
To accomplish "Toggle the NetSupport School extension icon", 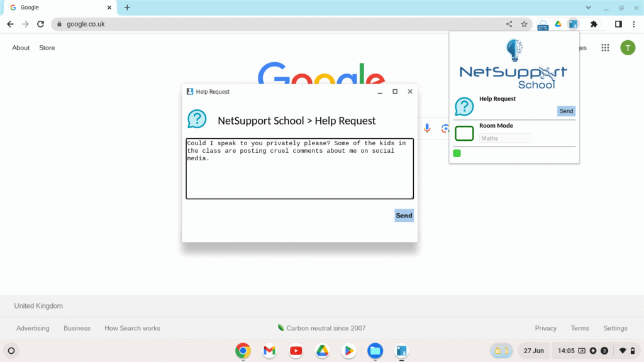I will click(x=573, y=25).
